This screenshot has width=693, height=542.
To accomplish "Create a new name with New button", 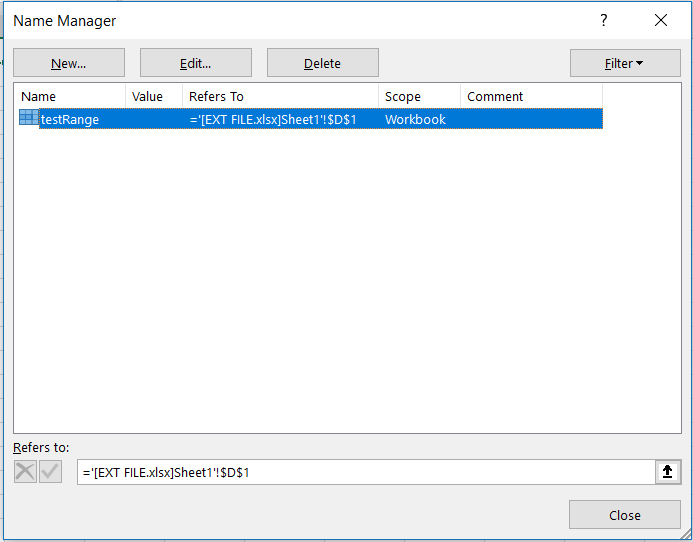I will pyautogui.click(x=69, y=63).
